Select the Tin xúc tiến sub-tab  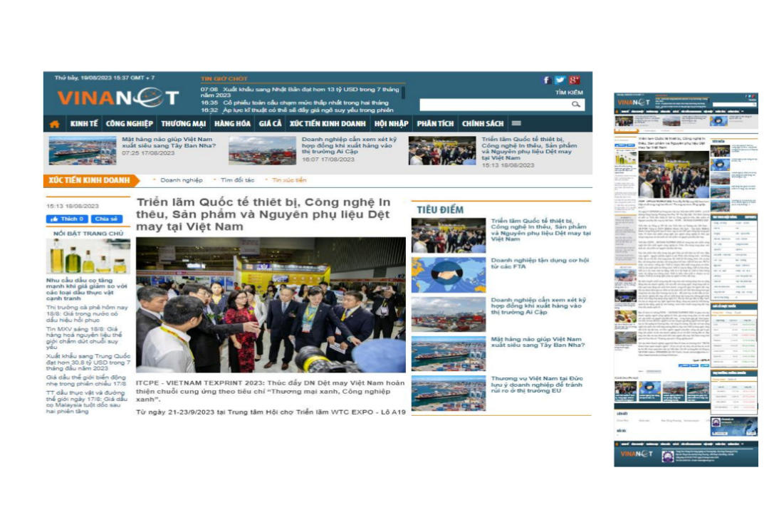point(289,180)
